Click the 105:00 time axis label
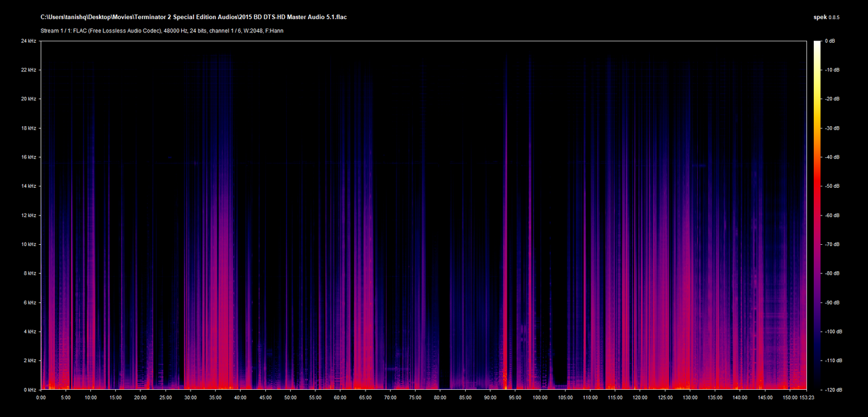The height and width of the screenshot is (417, 868). coord(565,398)
